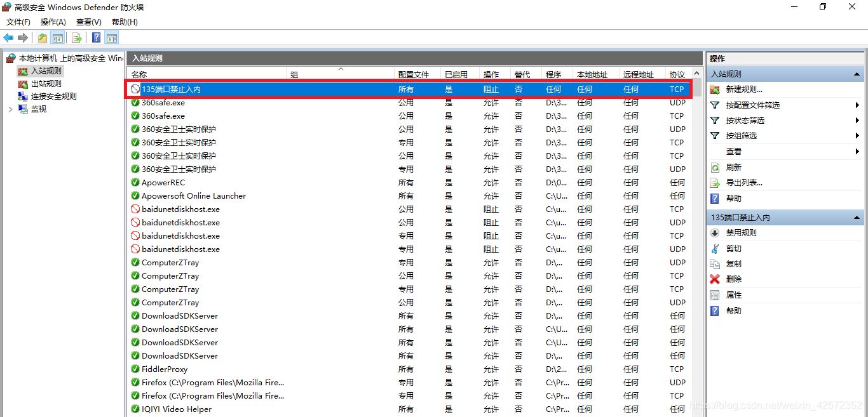Click the export list toolbar icon
This screenshot has height=417, width=868.
[76, 37]
